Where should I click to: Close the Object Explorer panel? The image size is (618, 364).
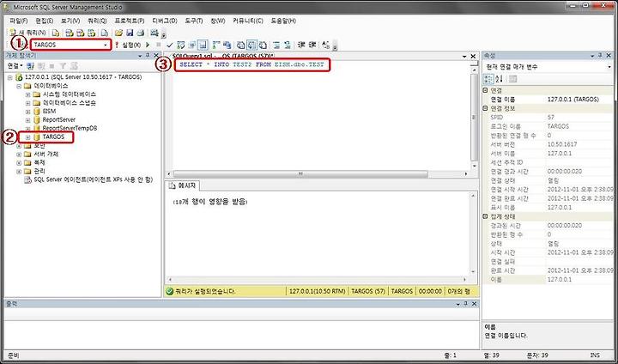point(156,56)
